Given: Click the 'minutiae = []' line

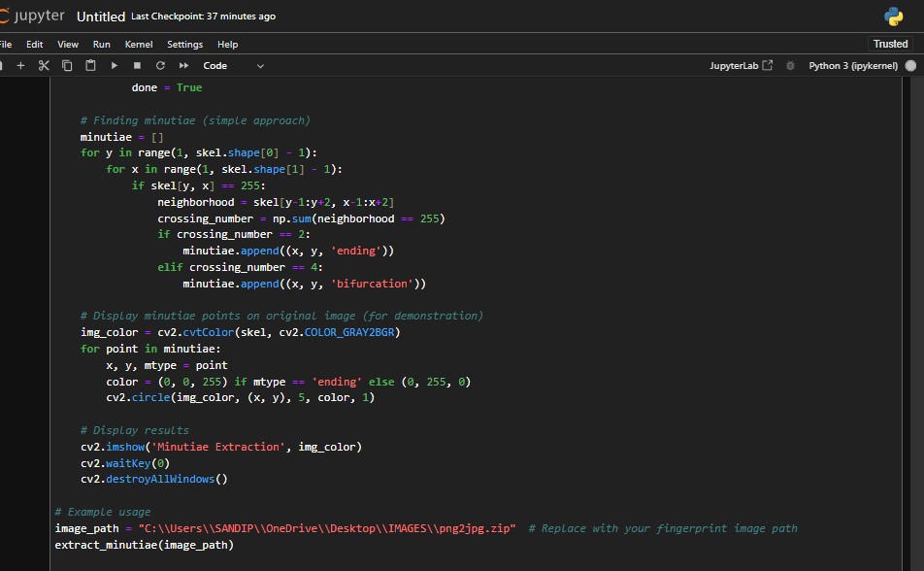Looking at the screenshot, I should 122,137.
